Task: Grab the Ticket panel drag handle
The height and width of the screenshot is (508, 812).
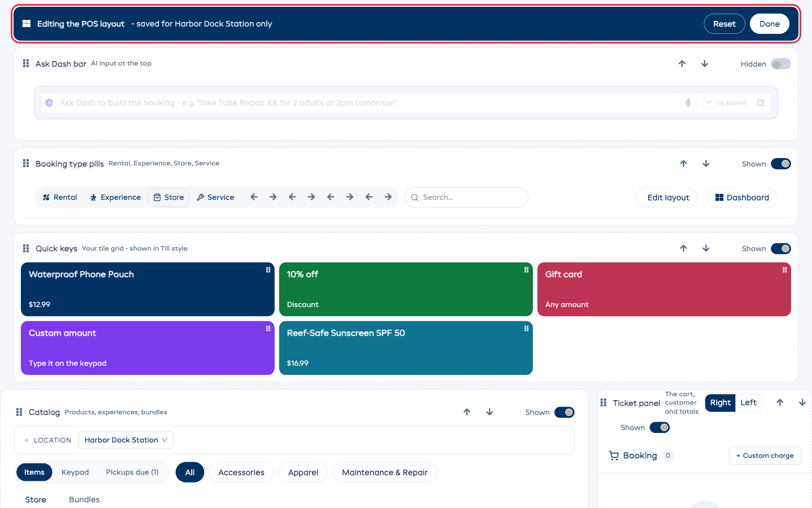Action: [603, 402]
